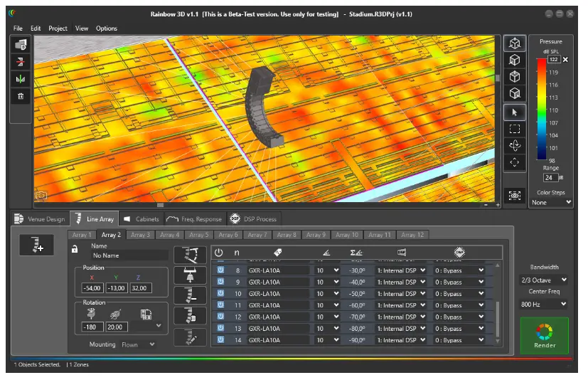
Task: Toggle power button for cabinet 11
Action: coord(220,305)
